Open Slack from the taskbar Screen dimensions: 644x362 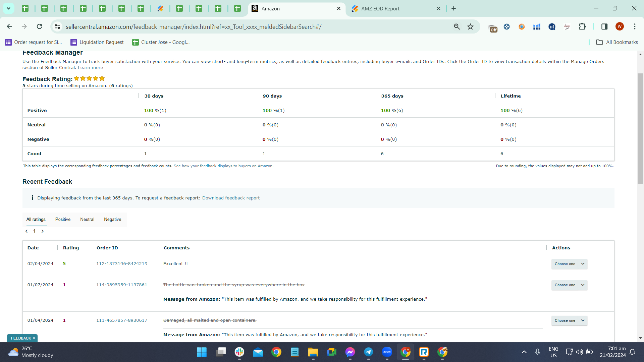[x=239, y=352]
